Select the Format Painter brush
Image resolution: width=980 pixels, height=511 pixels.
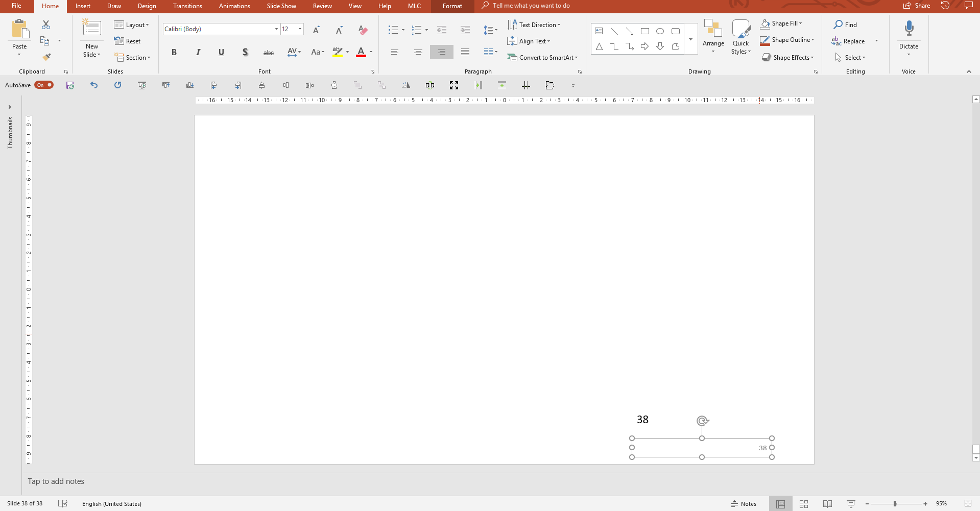tap(46, 57)
